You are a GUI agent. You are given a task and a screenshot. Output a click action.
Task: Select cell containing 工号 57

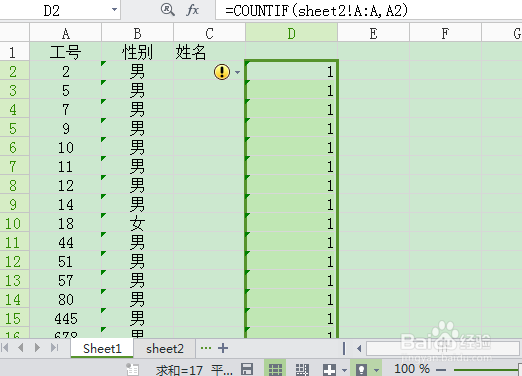[x=66, y=280]
